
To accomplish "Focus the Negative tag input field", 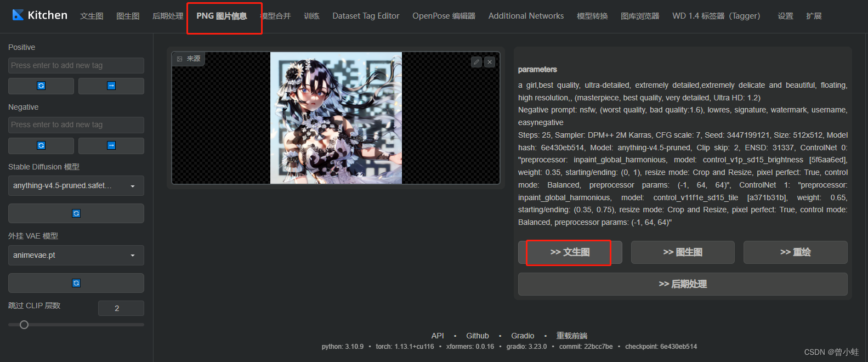I will click(x=76, y=125).
